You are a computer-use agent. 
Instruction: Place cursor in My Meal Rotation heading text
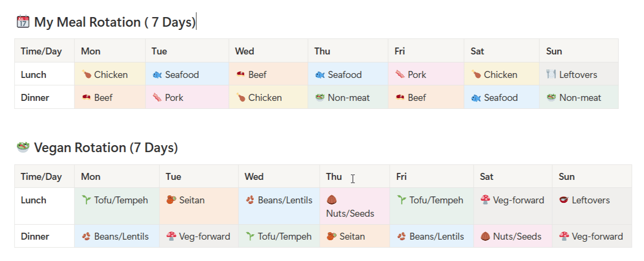(x=115, y=22)
